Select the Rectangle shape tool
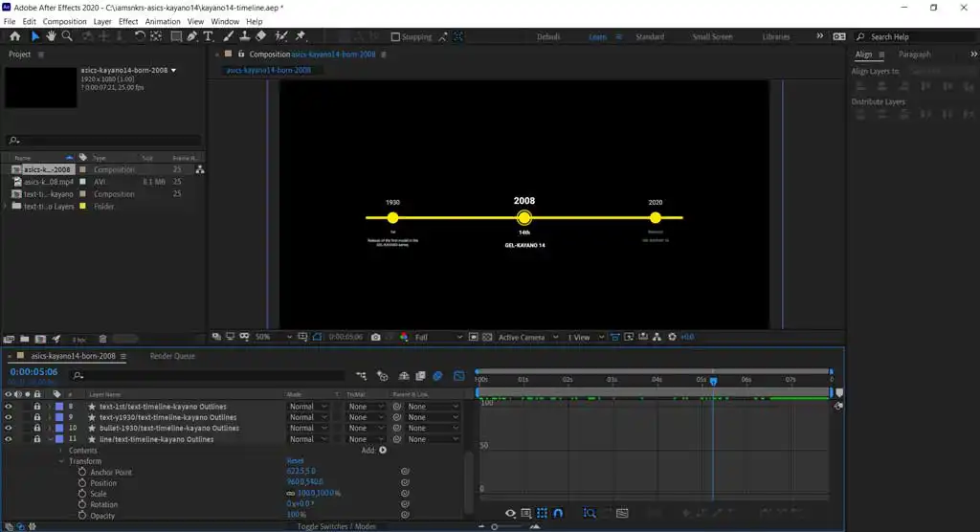Image resolution: width=980 pixels, height=532 pixels. (176, 36)
